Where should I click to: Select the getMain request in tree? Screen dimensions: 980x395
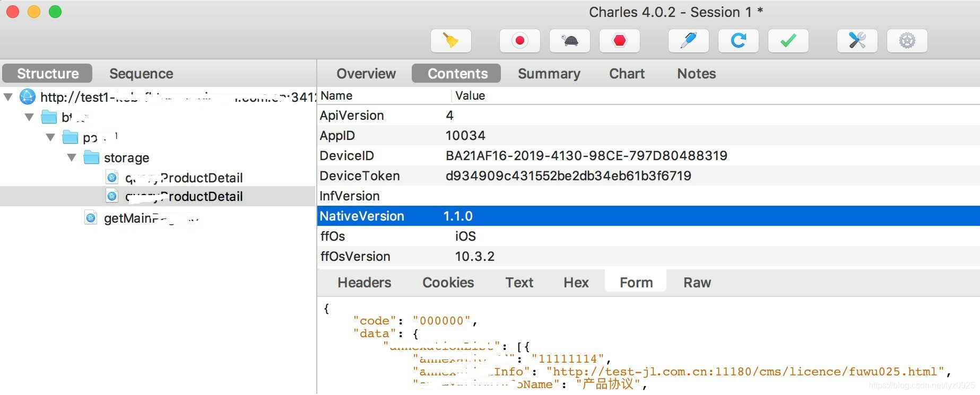coord(151,218)
